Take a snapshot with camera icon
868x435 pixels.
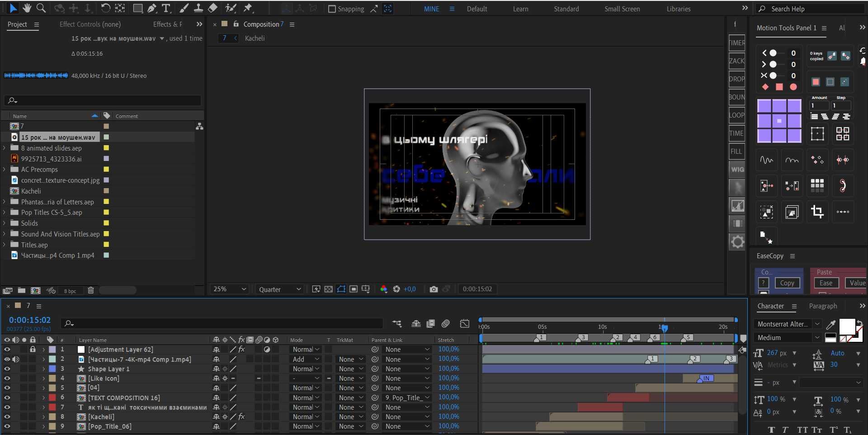click(434, 289)
